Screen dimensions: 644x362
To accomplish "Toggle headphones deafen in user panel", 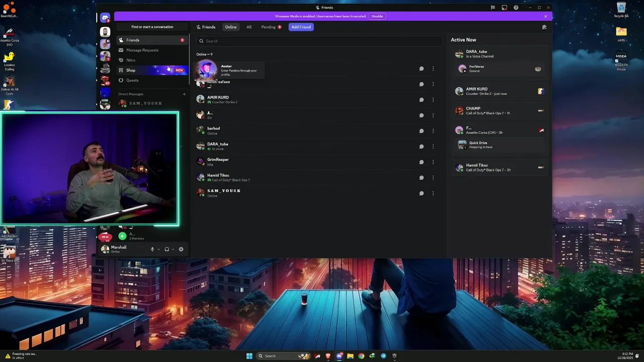I will pyautogui.click(x=167, y=249).
